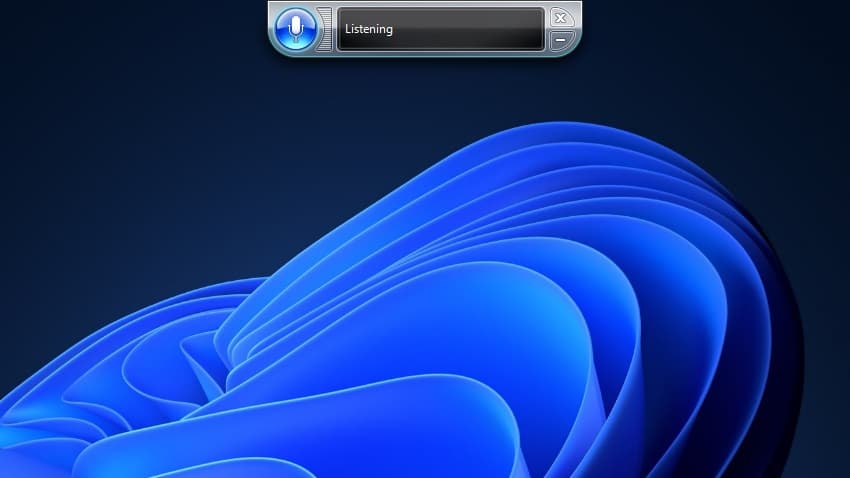This screenshot has width=850, height=478.
Task: Click the "Listening" status text
Action: [x=369, y=30]
